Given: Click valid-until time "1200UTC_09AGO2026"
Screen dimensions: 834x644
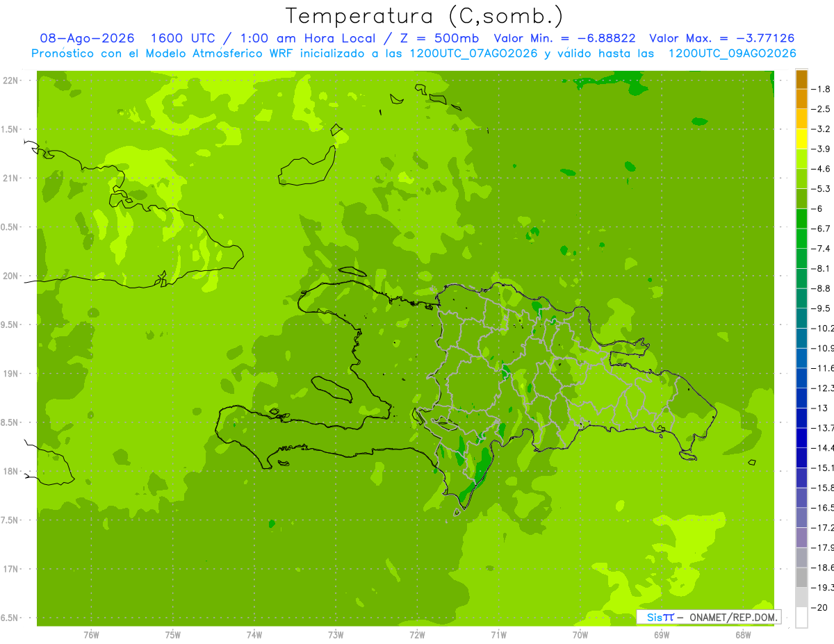Looking at the screenshot, I should tap(732, 53).
